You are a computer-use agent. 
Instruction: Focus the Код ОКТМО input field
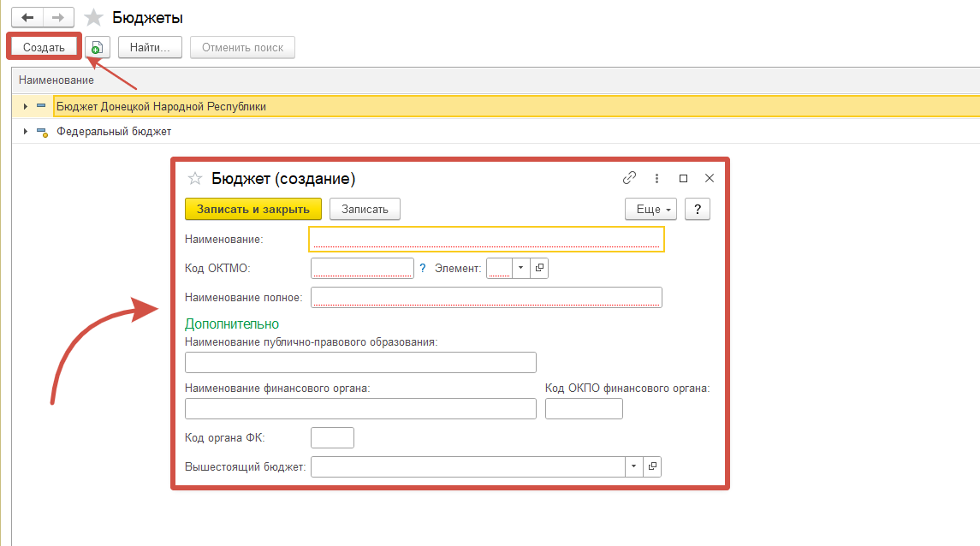point(363,268)
